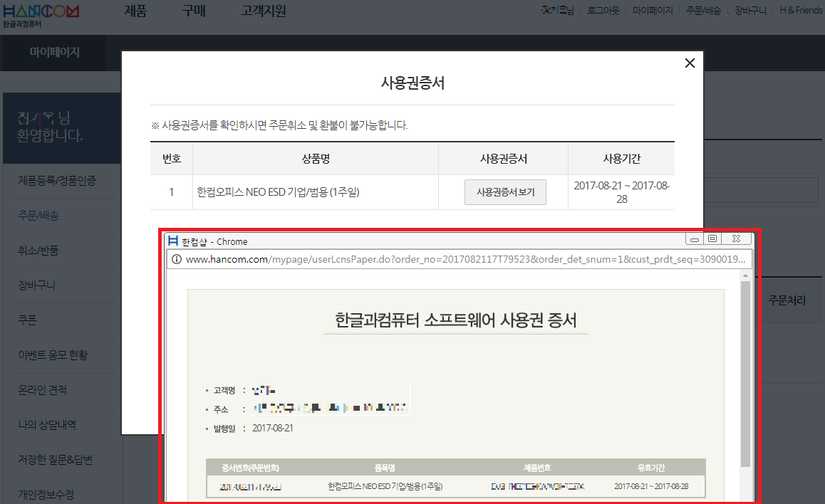Open 저장한 질문&답변 in the sidebar
Image resolution: width=825 pixels, height=504 pixels.
[56, 460]
